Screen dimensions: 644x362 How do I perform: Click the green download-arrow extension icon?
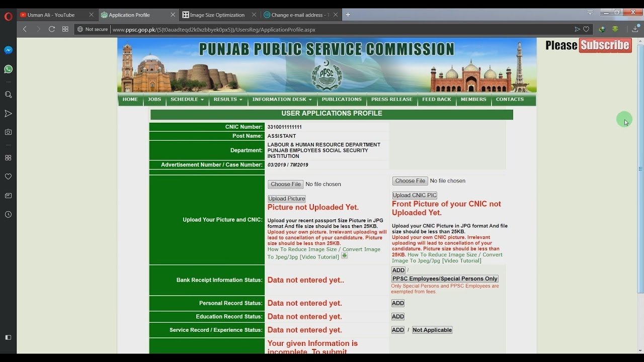click(x=615, y=29)
